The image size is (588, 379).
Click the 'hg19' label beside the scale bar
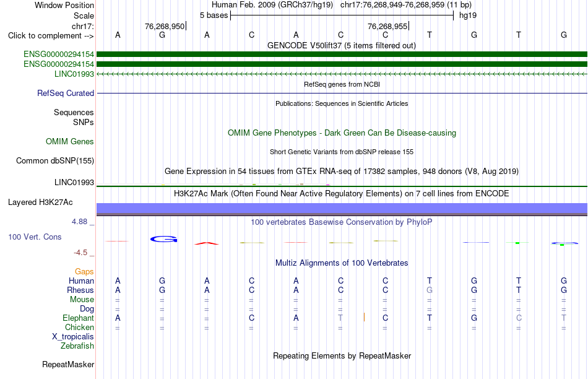[x=468, y=15]
